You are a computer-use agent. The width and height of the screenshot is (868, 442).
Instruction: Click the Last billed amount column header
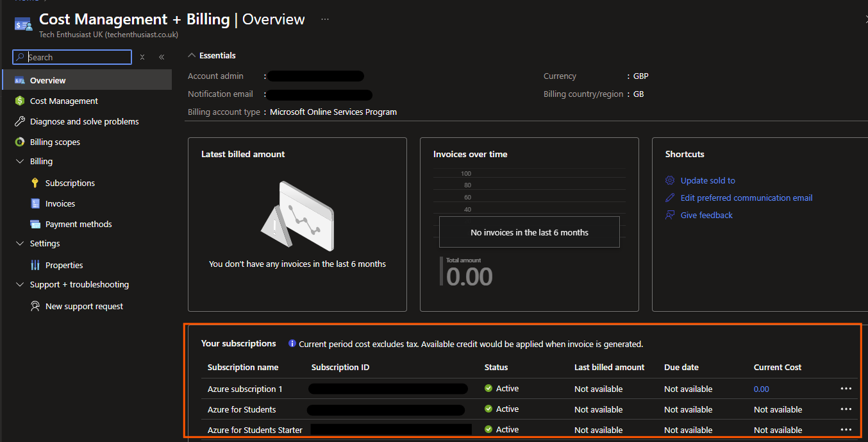click(x=610, y=367)
